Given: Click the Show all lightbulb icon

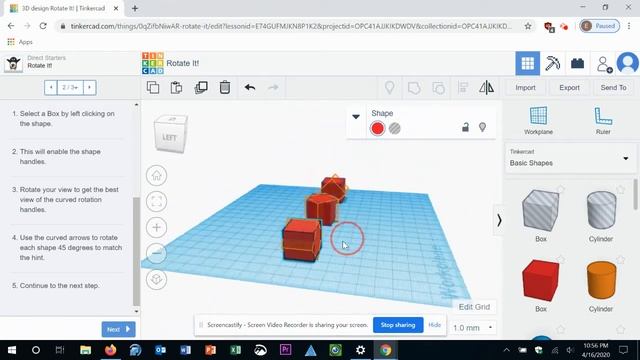Looking at the screenshot, I should [390, 87].
